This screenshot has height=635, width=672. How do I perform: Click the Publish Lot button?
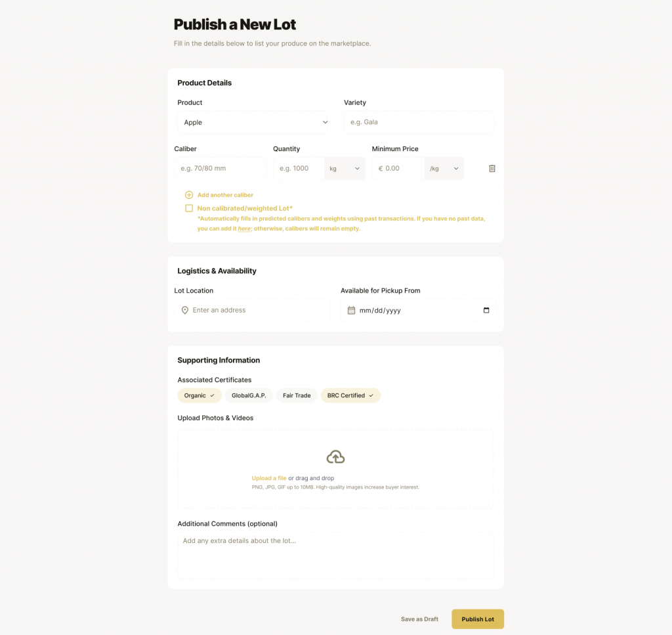tap(477, 619)
